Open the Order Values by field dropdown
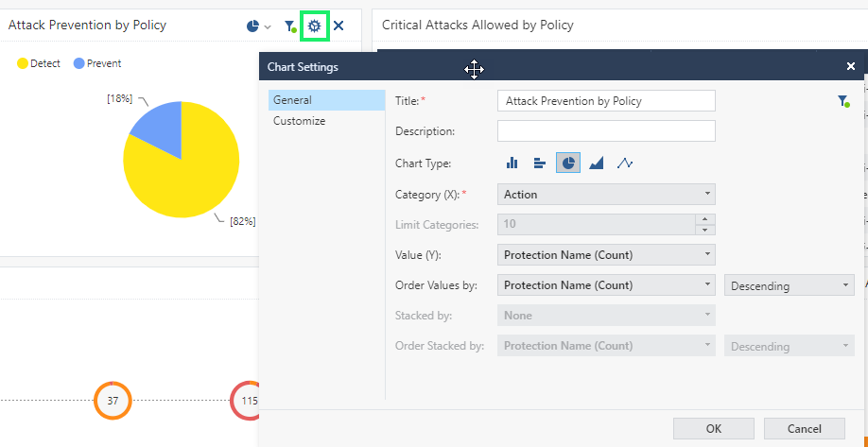 coord(606,284)
